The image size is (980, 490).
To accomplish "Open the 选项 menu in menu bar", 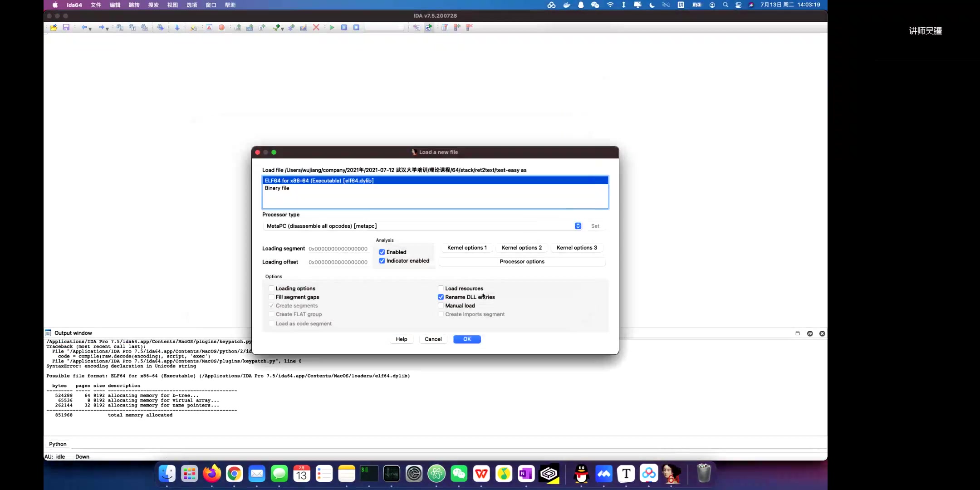I will coord(191,5).
